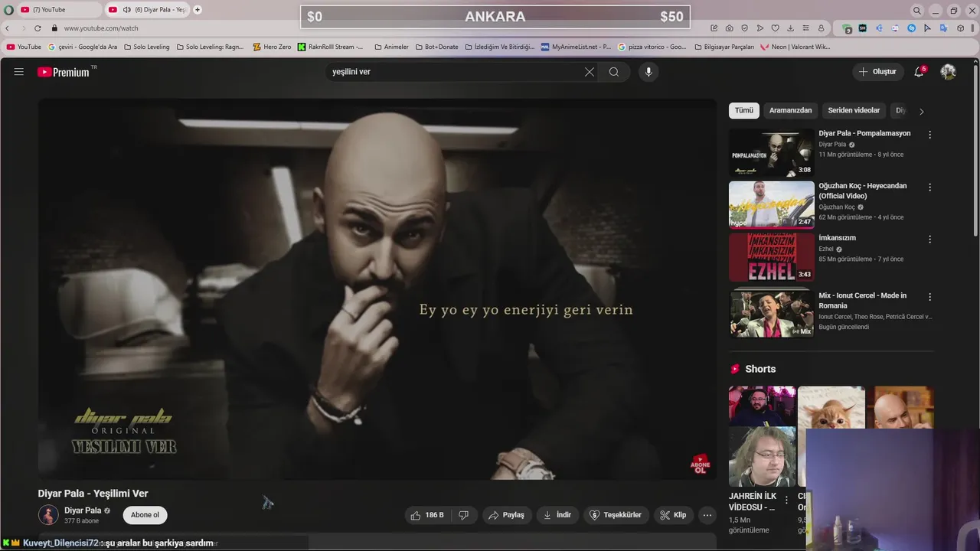Open the Diyar Pala channel name
The height and width of the screenshot is (551, 980).
tap(83, 510)
